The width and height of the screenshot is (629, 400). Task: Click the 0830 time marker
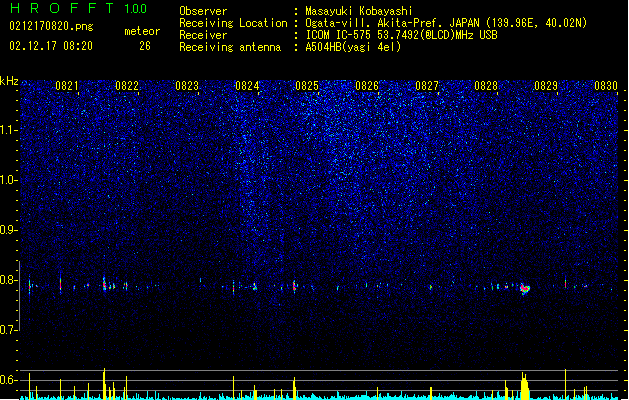[x=606, y=86]
